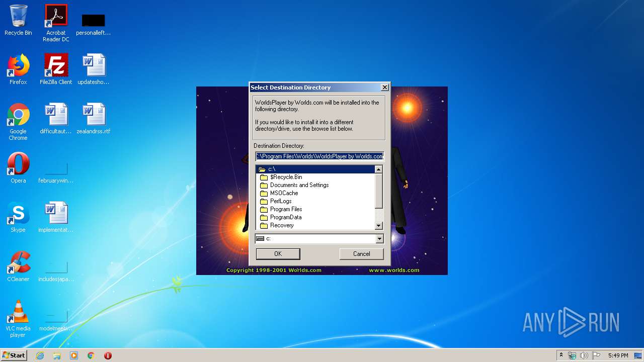Select the Opera desktop shortcut
This screenshot has height=362, width=644.
[x=18, y=168]
